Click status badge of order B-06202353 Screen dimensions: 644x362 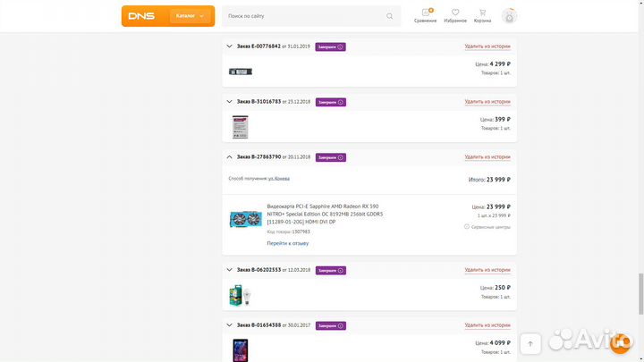point(331,271)
